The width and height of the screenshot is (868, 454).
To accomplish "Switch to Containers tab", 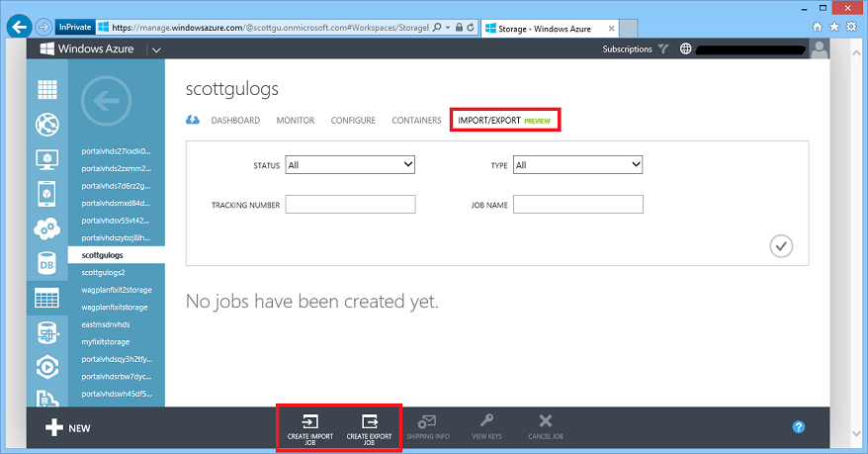I will click(x=416, y=120).
